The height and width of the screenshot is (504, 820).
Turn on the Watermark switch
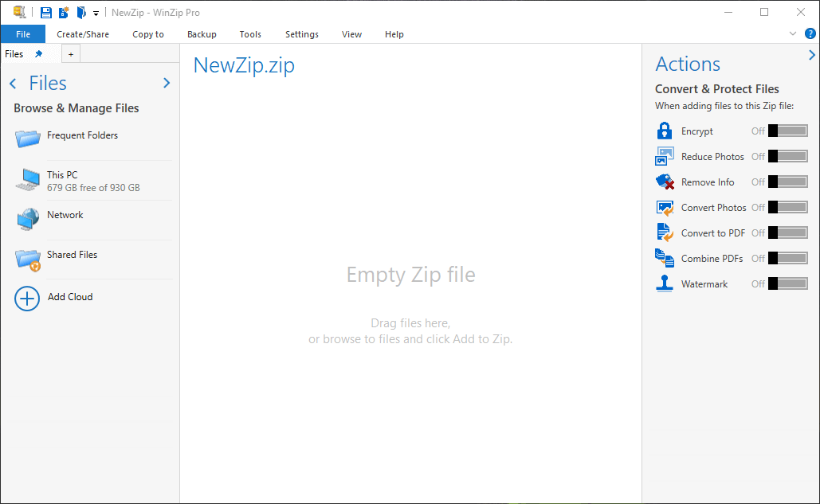click(787, 283)
